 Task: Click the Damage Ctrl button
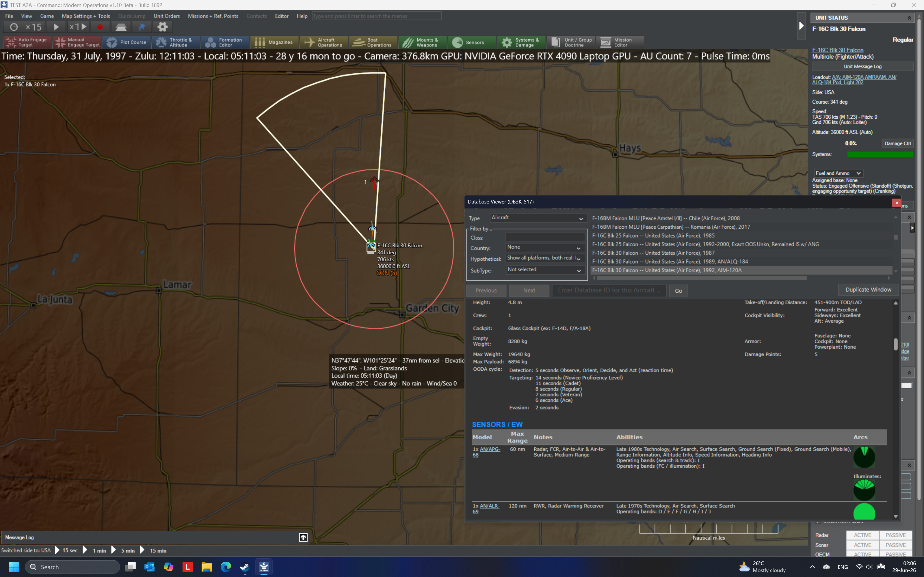(x=897, y=143)
